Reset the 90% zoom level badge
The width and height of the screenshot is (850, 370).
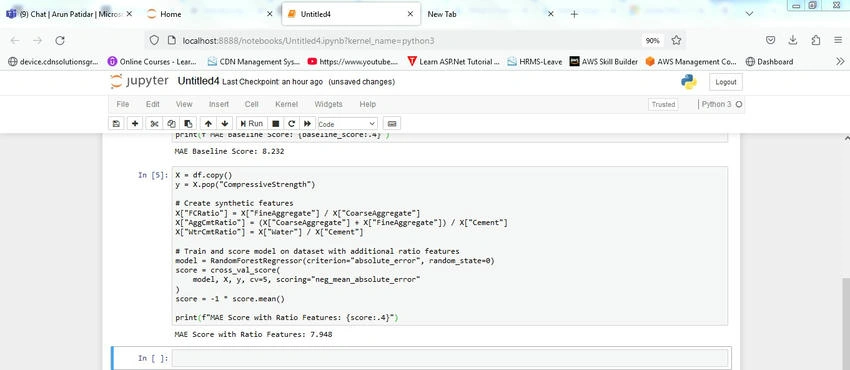pyautogui.click(x=653, y=41)
